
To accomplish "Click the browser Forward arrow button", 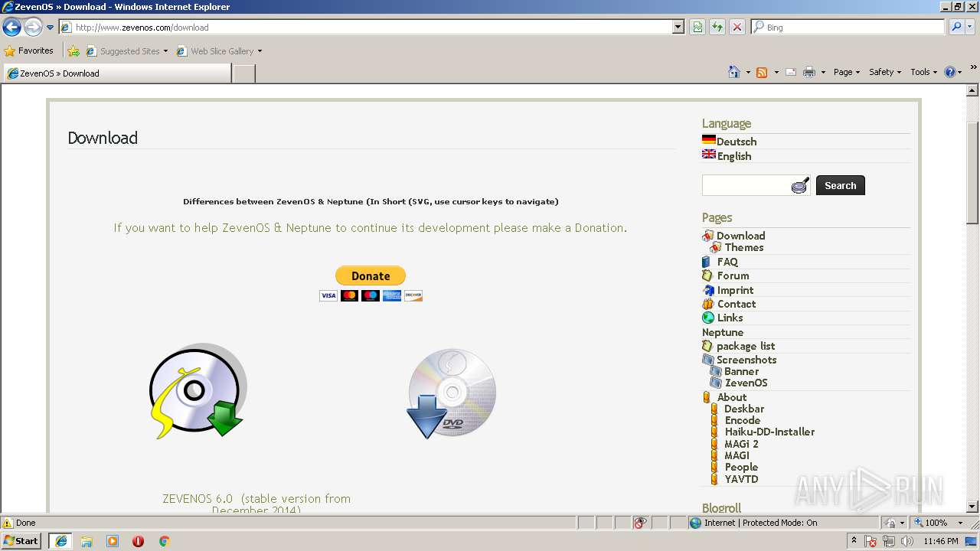I will pos(33,28).
